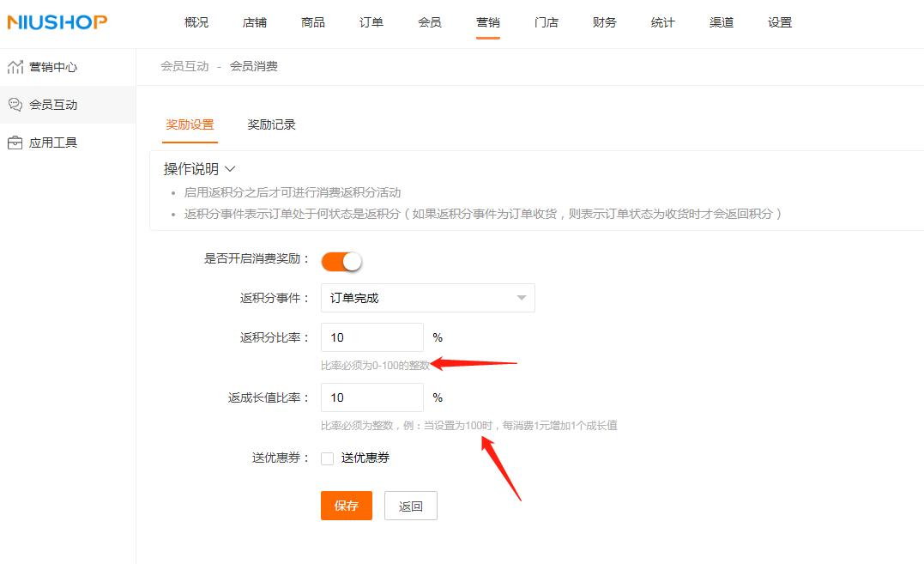Open the 应用工具 sidebar section

click(51, 142)
